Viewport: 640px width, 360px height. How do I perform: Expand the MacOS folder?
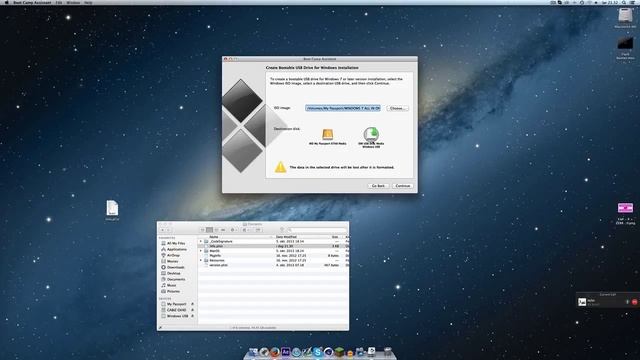[200, 251]
